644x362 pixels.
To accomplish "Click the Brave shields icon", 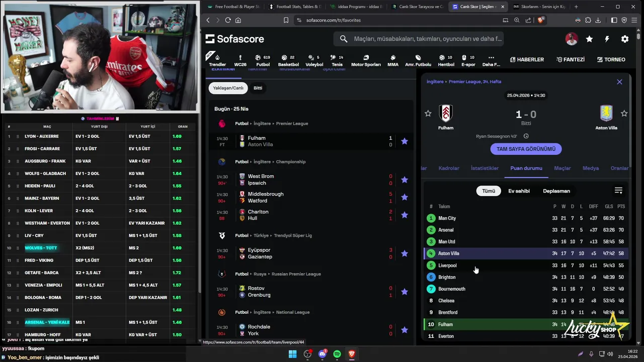I will 541,20.
